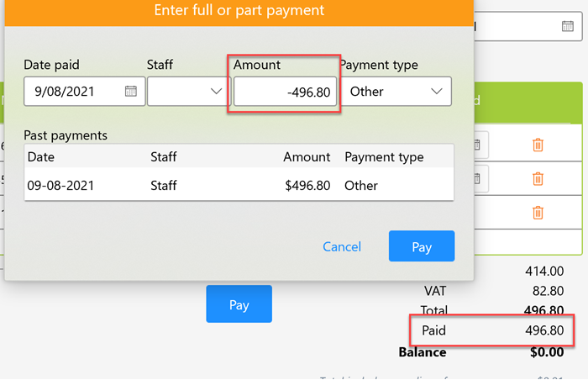Click the calendar icon in the background date field
The image size is (588, 380).
[x=568, y=26]
